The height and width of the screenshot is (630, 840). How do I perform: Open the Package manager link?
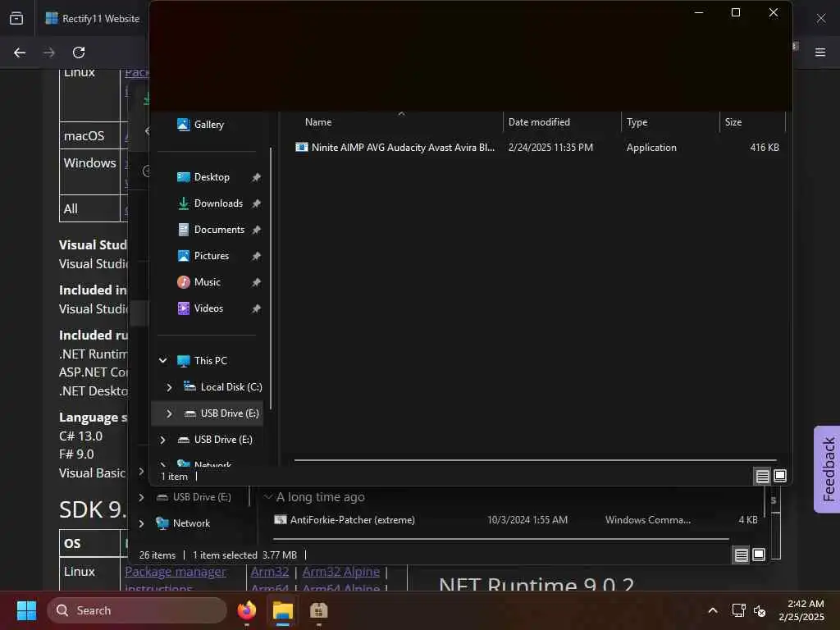176,572
